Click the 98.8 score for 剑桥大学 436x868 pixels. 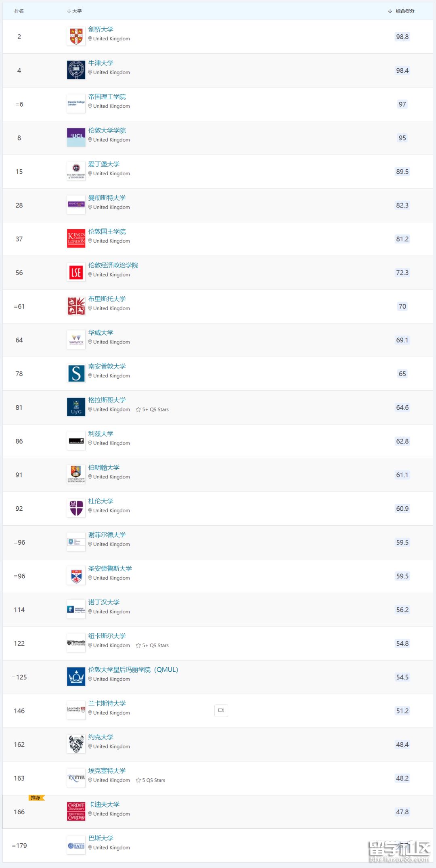(x=402, y=37)
